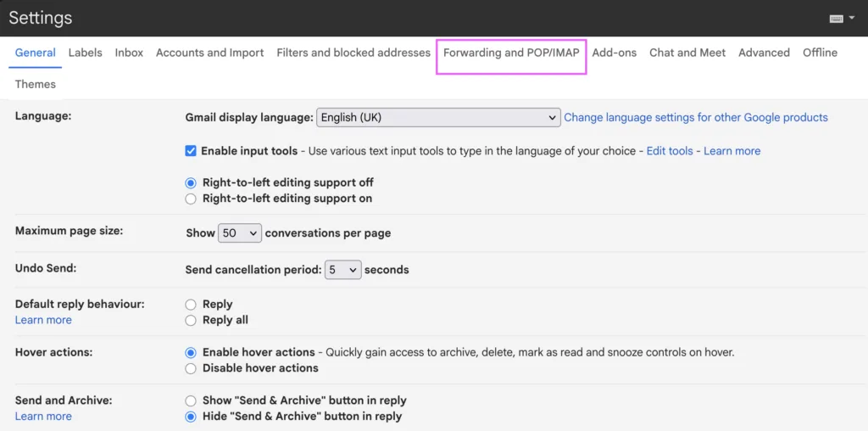Open the Themes tab
The height and width of the screenshot is (431, 868).
[x=36, y=84]
